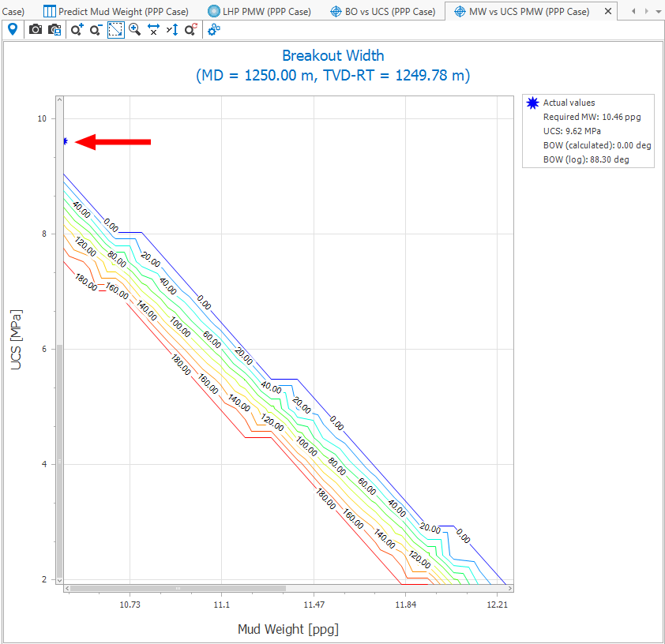Switch to Predict Mud Weight (PPP Case) tab
Viewport: 665px width, 644px height.
pos(115,12)
